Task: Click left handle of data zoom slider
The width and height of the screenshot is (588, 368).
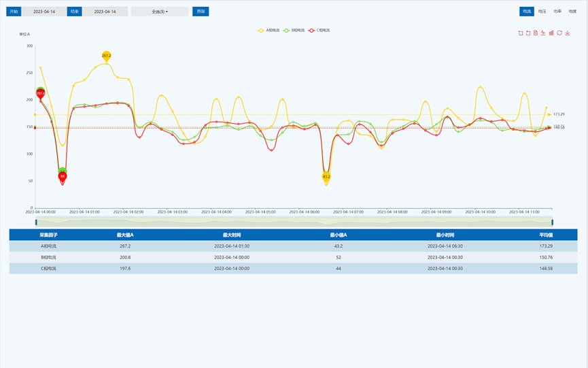Action: [x=36, y=222]
